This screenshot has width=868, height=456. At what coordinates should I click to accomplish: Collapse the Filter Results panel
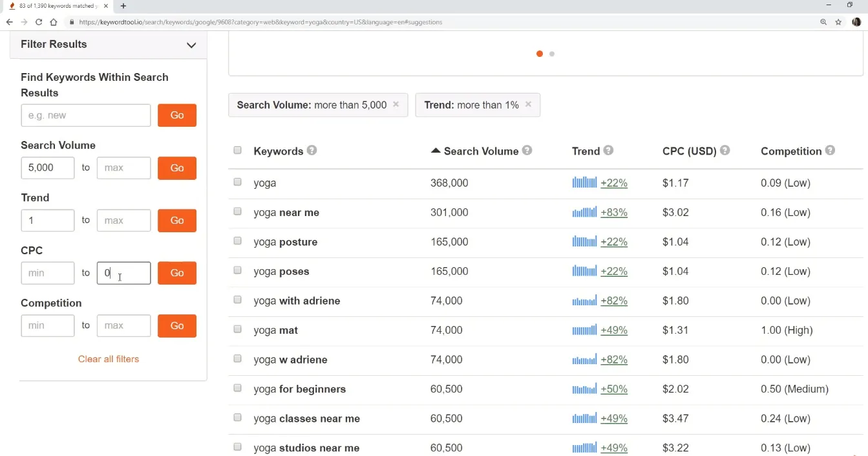(x=191, y=45)
